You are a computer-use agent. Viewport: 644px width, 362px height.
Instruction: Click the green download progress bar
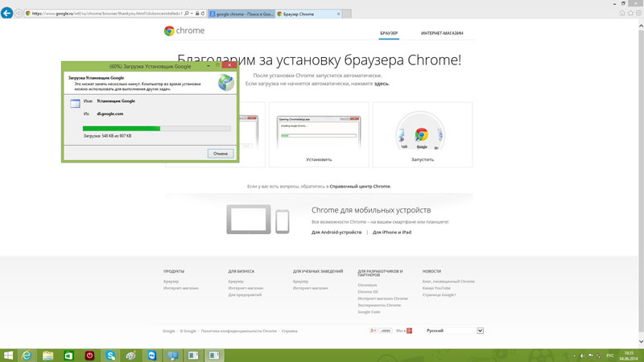point(156,129)
